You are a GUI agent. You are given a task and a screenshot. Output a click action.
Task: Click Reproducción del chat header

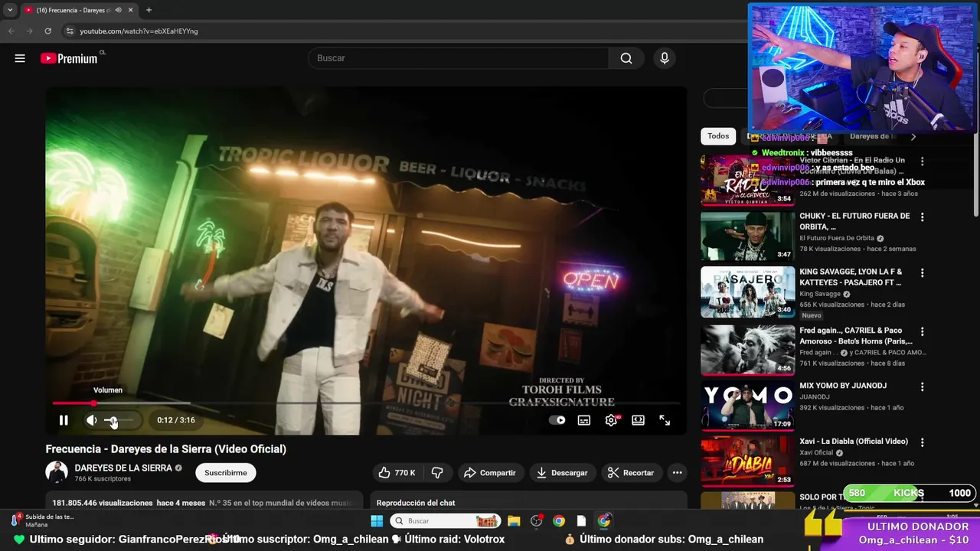[x=416, y=503]
